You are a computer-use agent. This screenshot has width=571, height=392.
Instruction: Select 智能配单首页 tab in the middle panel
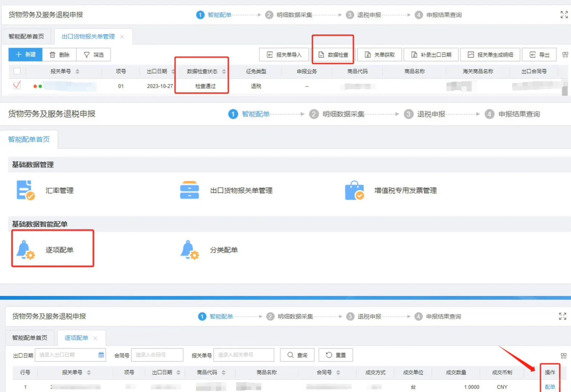(x=29, y=139)
